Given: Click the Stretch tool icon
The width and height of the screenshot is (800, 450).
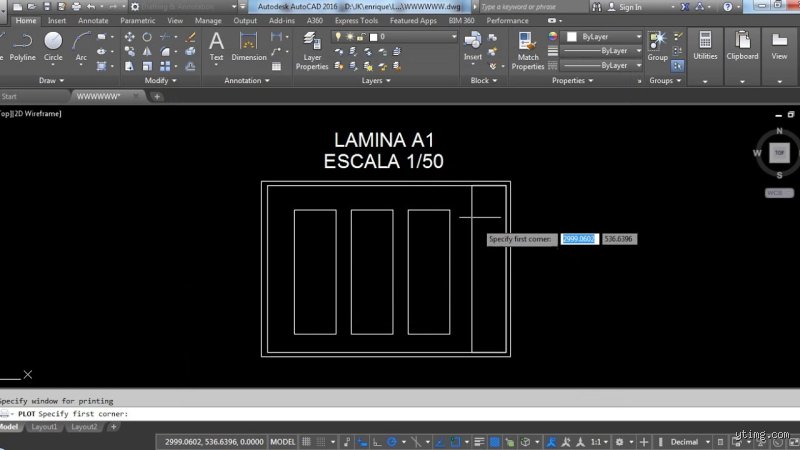Looking at the screenshot, I should coord(129,66).
